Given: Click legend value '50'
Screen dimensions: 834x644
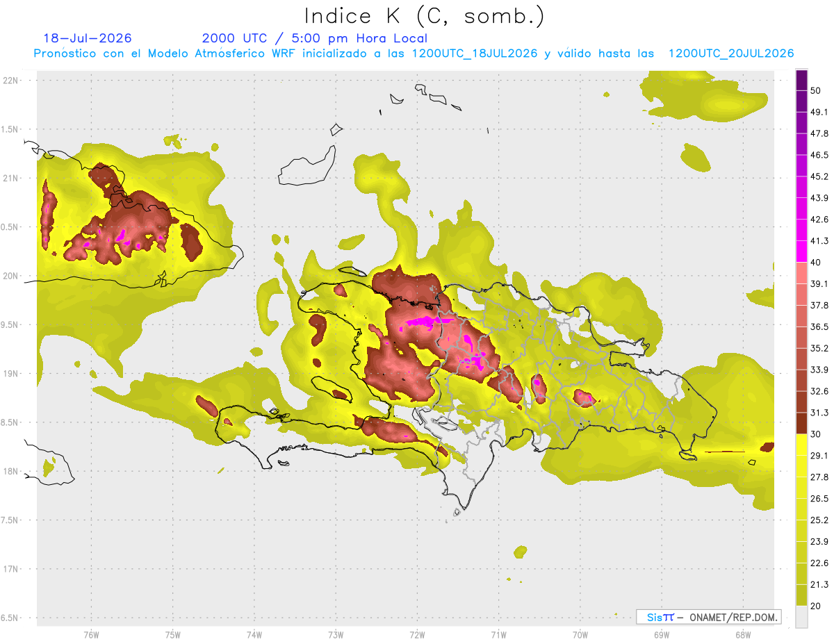Looking at the screenshot, I should click(816, 90).
